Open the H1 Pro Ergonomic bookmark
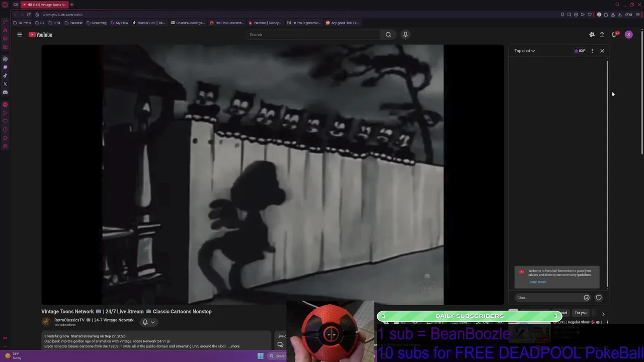The width and height of the screenshot is (644, 362). (304, 23)
